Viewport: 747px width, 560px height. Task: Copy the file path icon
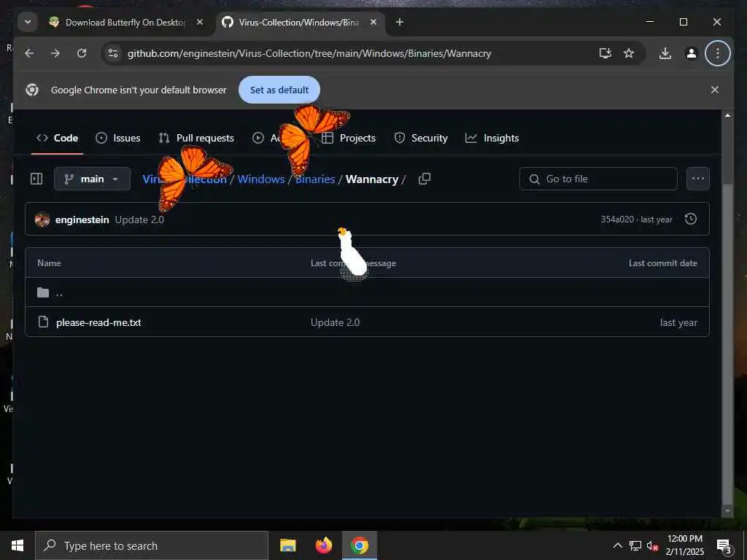click(x=424, y=179)
